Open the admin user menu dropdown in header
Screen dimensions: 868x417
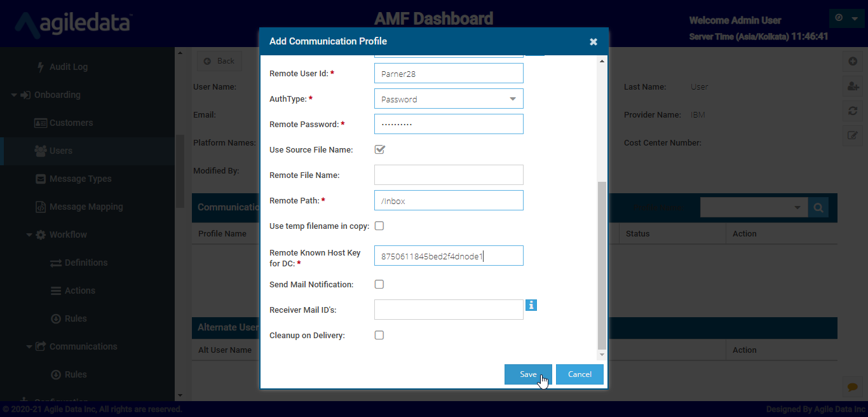(x=846, y=18)
